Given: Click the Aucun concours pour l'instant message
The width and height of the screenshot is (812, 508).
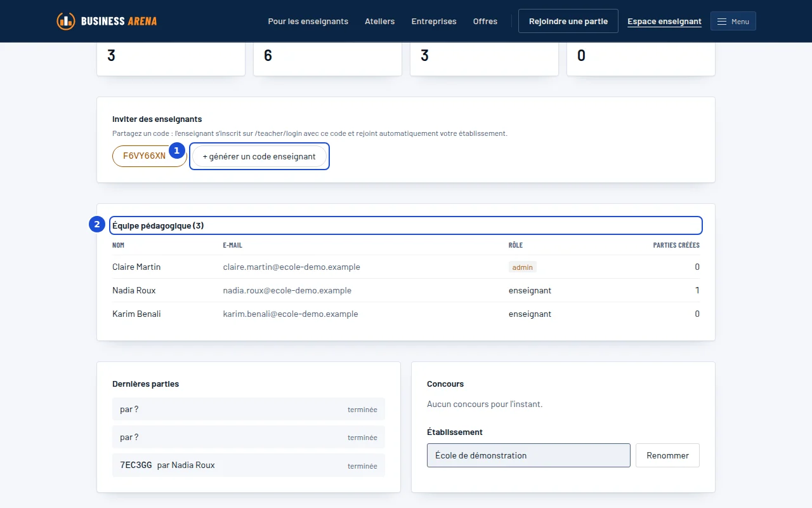Looking at the screenshot, I should coord(485,404).
